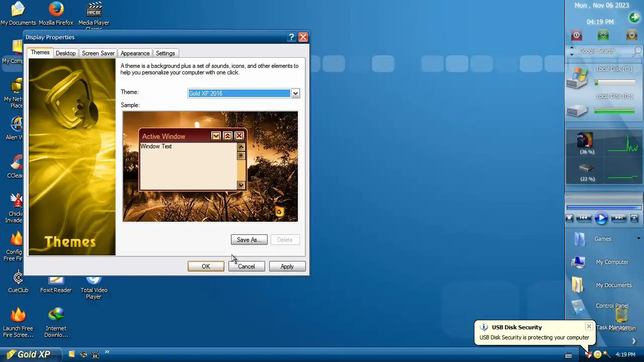Open Total Video Player desktop shortcut
The height and width of the screenshot is (362, 644).
click(x=94, y=287)
